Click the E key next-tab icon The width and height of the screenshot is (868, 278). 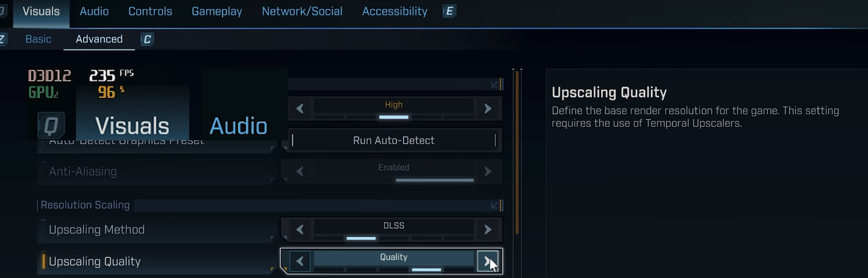[449, 11]
